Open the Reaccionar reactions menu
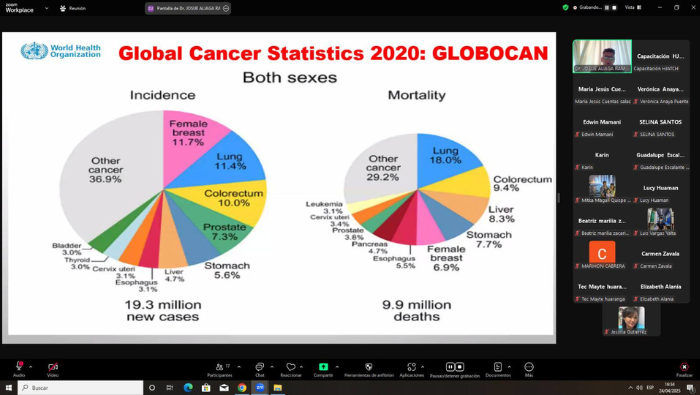This screenshot has width=700, height=395. (291, 369)
